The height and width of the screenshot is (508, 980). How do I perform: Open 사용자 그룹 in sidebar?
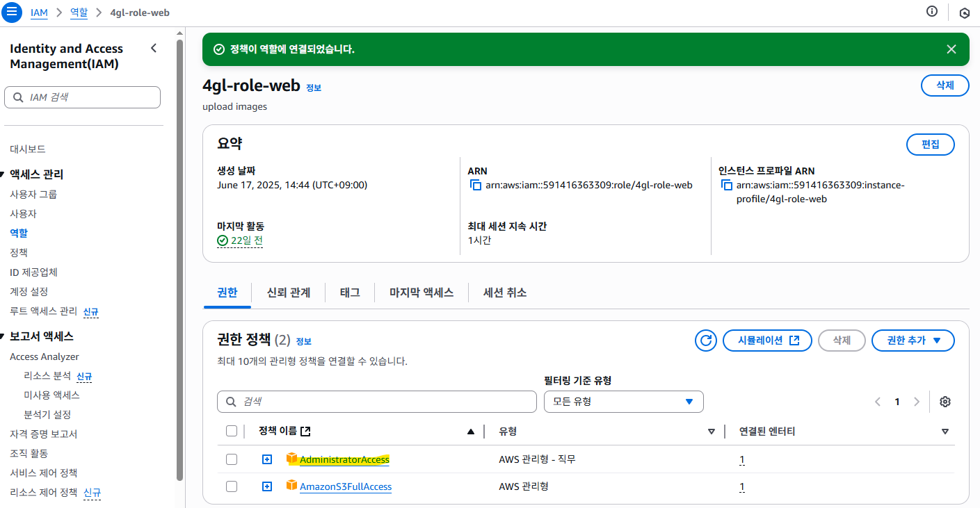click(x=33, y=194)
